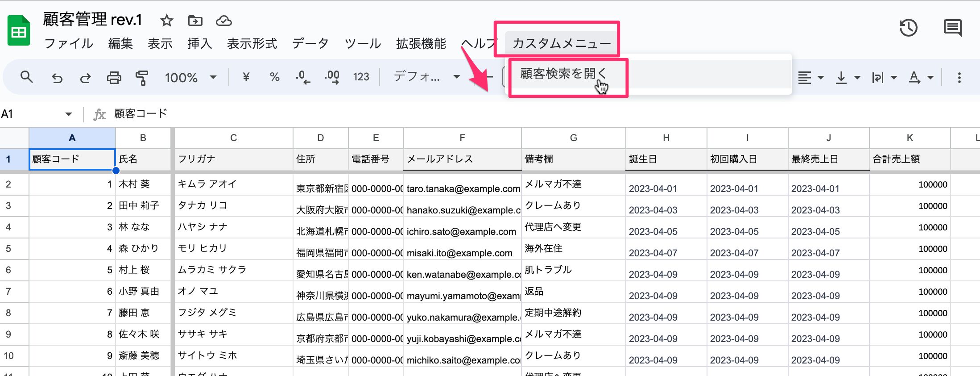Image resolution: width=980 pixels, height=376 pixels.
Task: Open 表示 menu
Action: 160,43
